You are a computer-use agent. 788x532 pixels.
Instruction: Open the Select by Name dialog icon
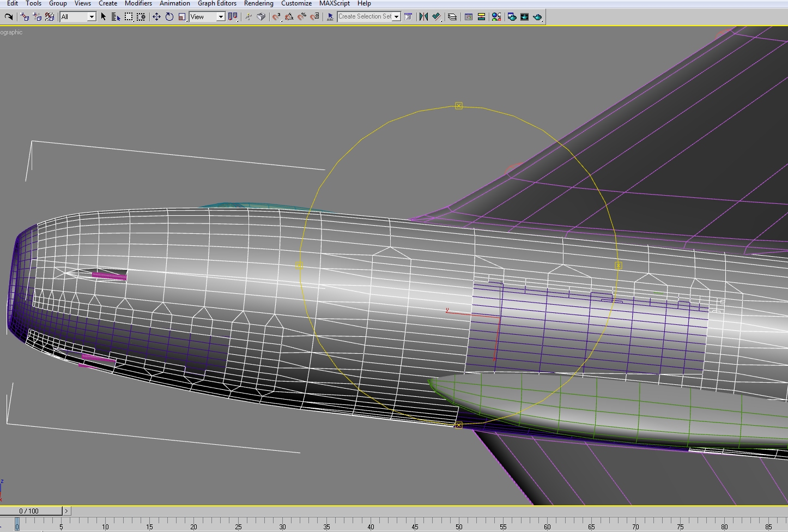[116, 17]
